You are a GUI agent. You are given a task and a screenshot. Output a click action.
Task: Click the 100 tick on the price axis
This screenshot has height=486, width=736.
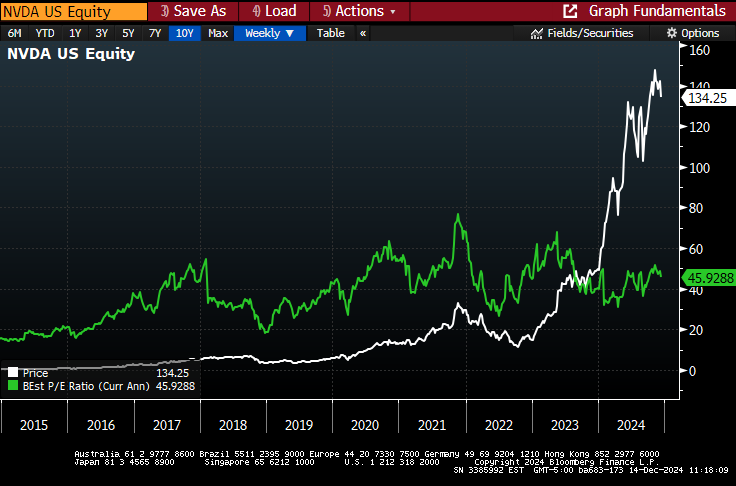point(699,168)
